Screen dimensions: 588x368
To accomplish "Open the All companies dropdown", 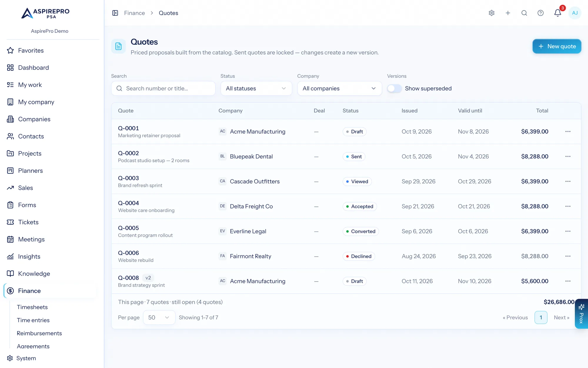I will (340, 88).
